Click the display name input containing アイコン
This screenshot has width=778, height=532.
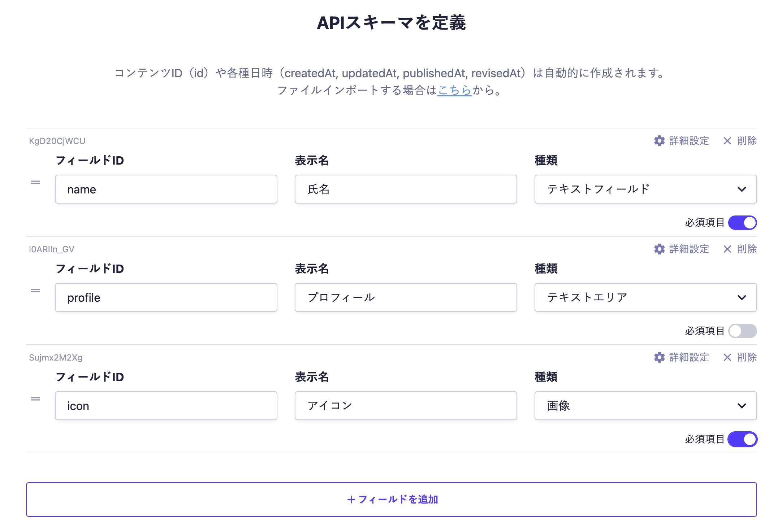coord(406,406)
